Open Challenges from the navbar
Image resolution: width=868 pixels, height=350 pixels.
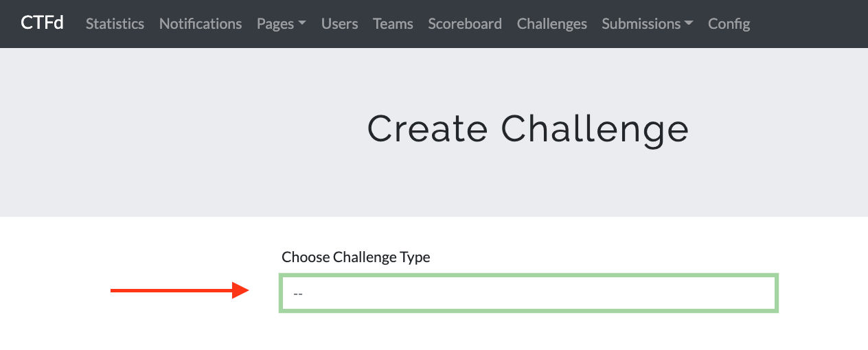tap(551, 23)
